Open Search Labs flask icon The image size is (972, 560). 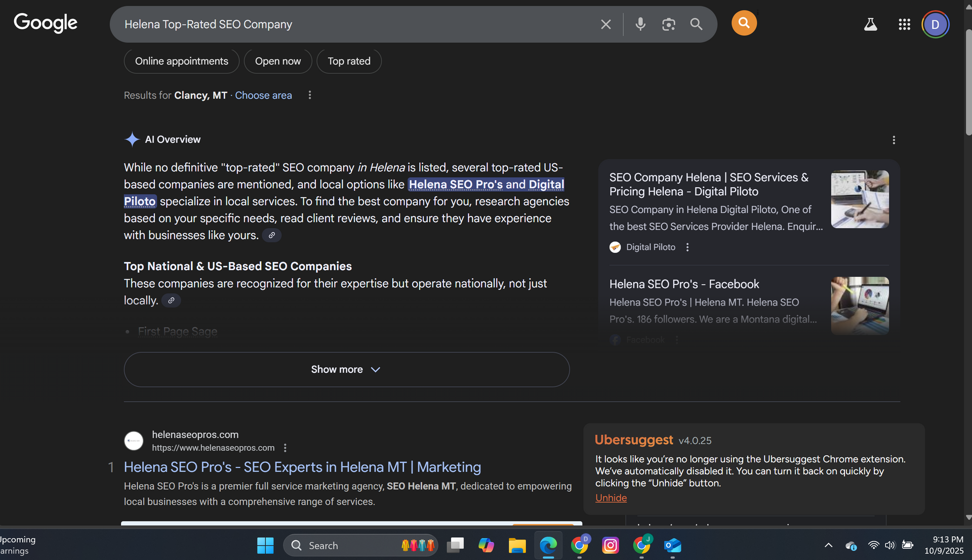[x=870, y=24]
